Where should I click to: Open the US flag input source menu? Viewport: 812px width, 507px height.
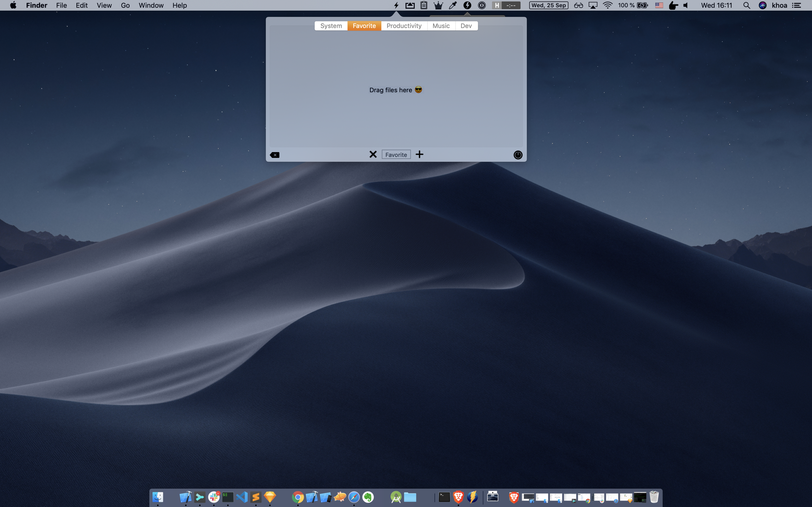pos(659,5)
